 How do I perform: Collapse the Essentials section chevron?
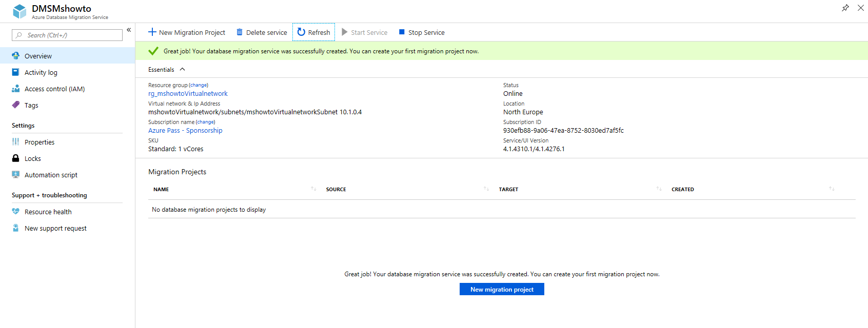coord(182,69)
